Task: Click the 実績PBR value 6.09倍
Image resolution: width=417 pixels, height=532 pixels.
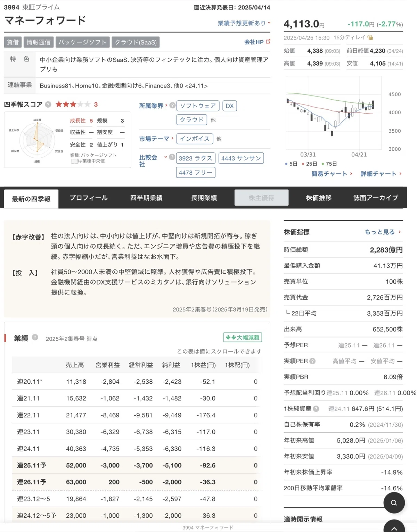Action: 393,377
